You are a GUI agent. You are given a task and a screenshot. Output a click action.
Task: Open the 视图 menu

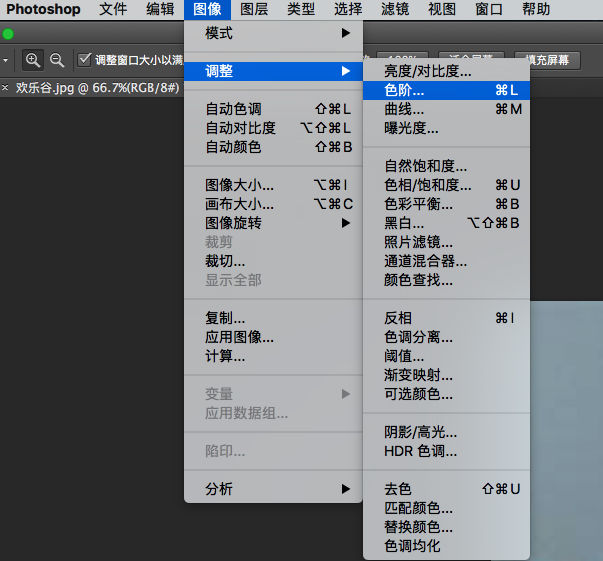pos(442,9)
